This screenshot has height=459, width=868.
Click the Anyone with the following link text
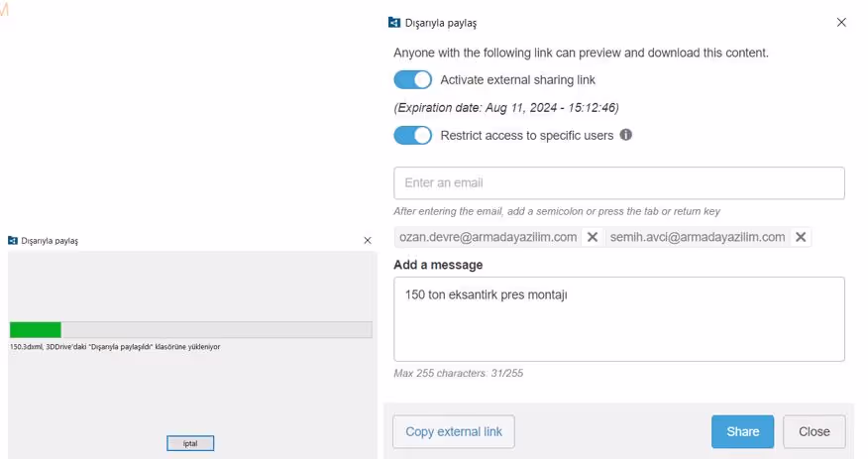coord(581,53)
